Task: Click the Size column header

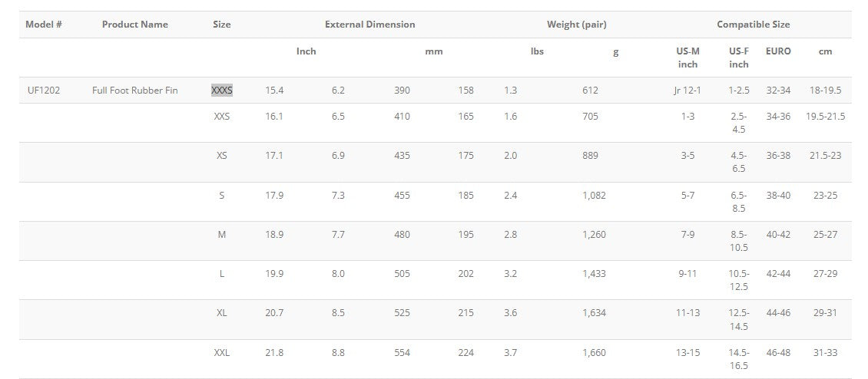Action: coord(222,25)
